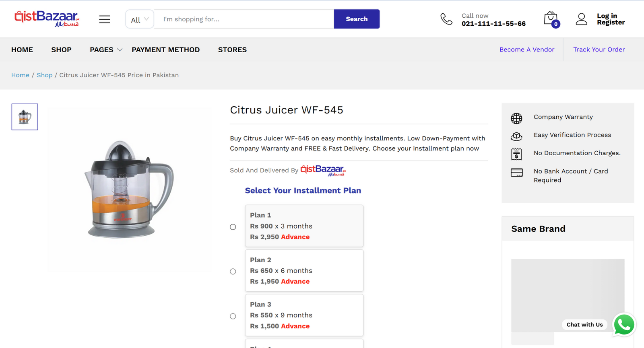Screen dimensions: 644x348
Task: Open the hamburger menu icon
Action: point(105,19)
